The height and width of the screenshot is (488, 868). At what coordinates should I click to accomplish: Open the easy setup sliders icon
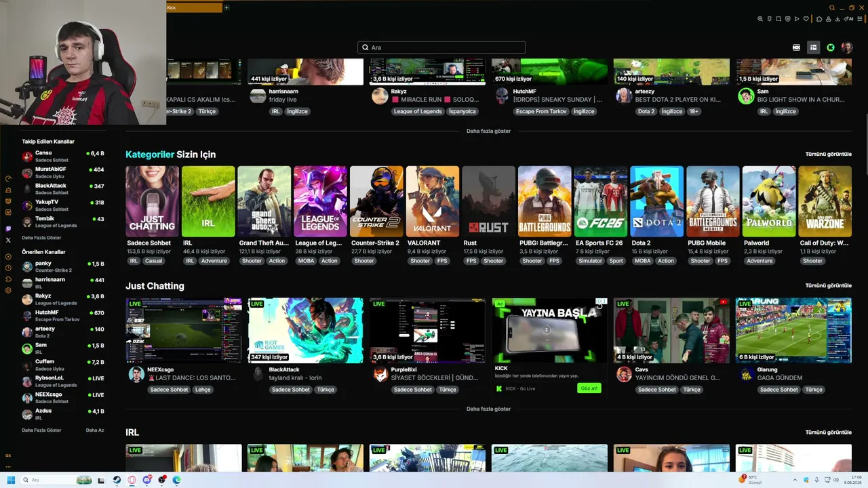click(859, 19)
